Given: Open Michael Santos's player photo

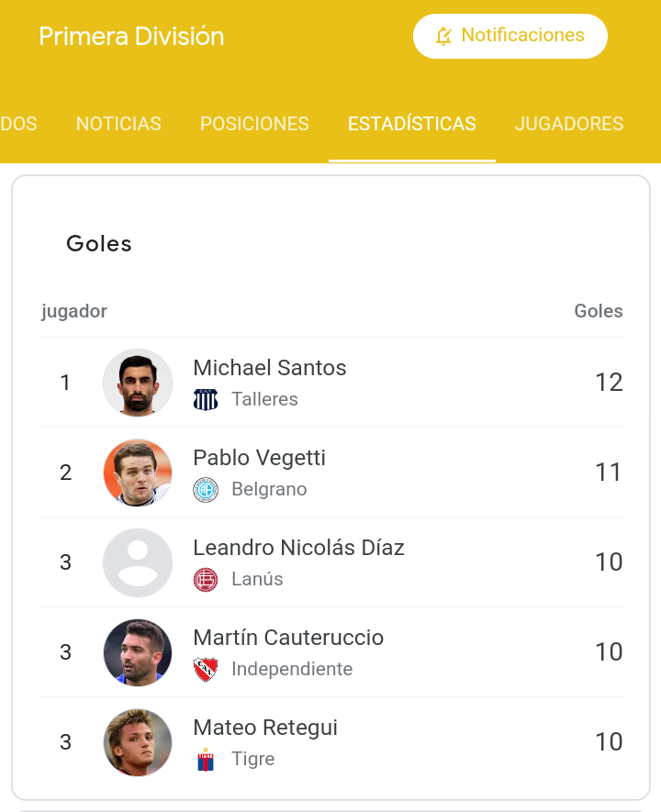Looking at the screenshot, I should [x=138, y=383].
